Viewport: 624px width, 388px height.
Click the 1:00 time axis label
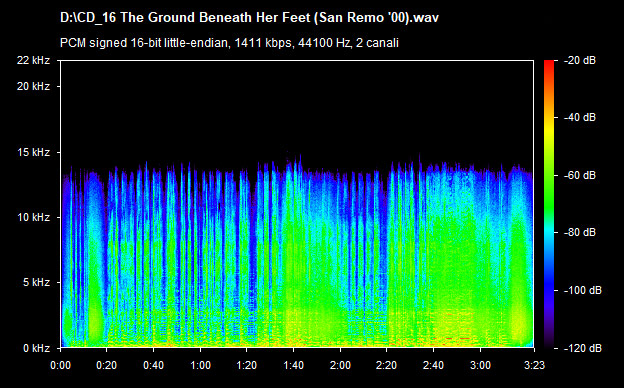pos(200,365)
